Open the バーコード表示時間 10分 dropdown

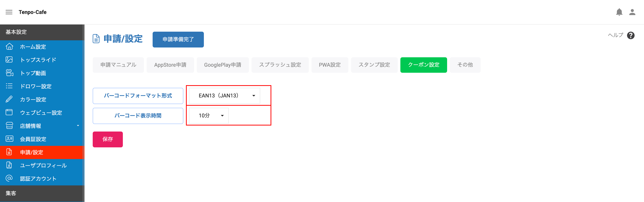coord(209,116)
